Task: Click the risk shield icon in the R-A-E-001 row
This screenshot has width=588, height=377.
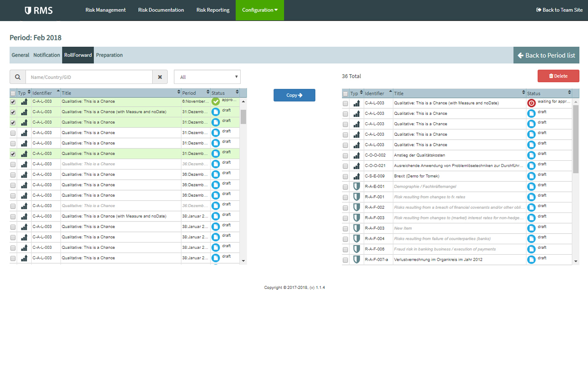Action: 357,186
